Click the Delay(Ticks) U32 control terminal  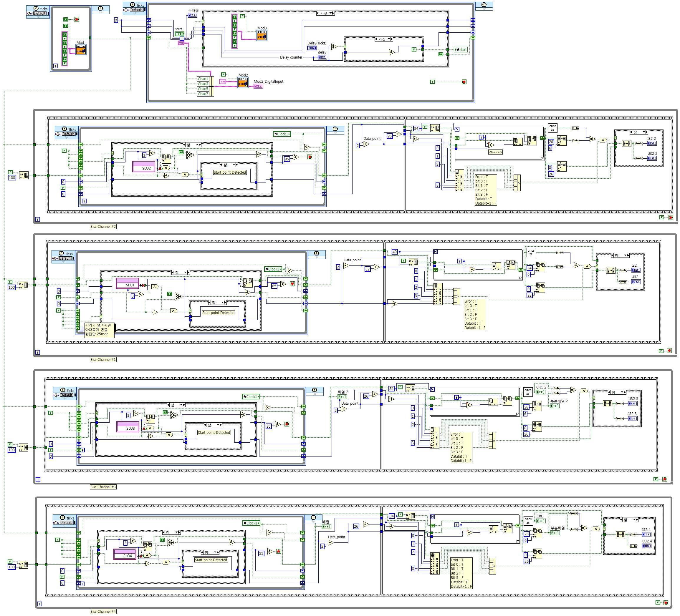coord(312,48)
